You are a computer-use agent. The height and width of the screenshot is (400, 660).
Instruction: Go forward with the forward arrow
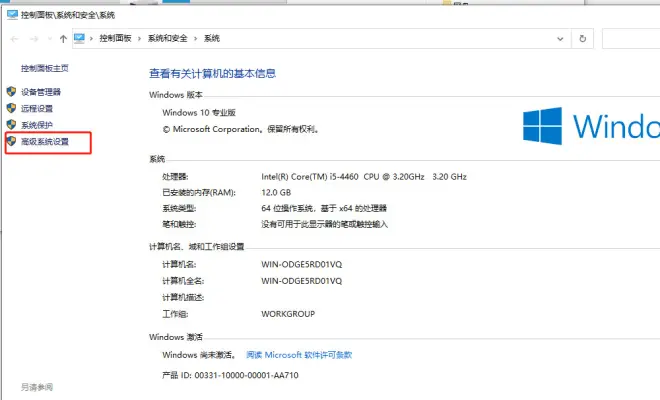click(x=34, y=39)
